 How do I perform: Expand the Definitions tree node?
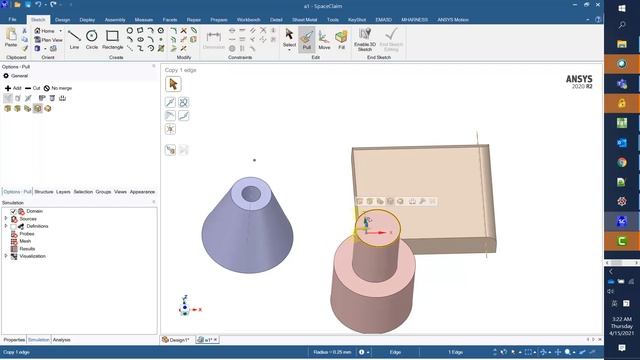(x=6, y=226)
